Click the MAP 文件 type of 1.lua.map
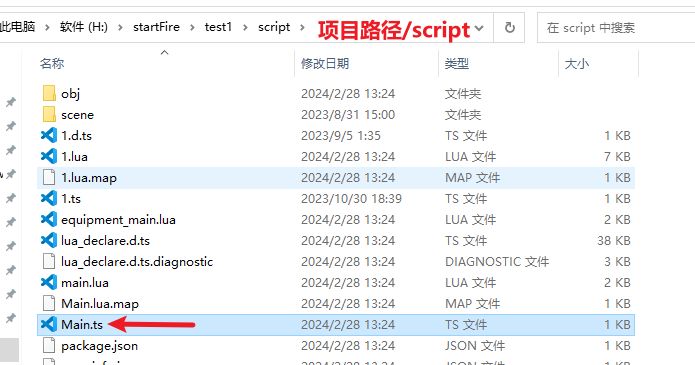695x365 pixels. (472, 178)
